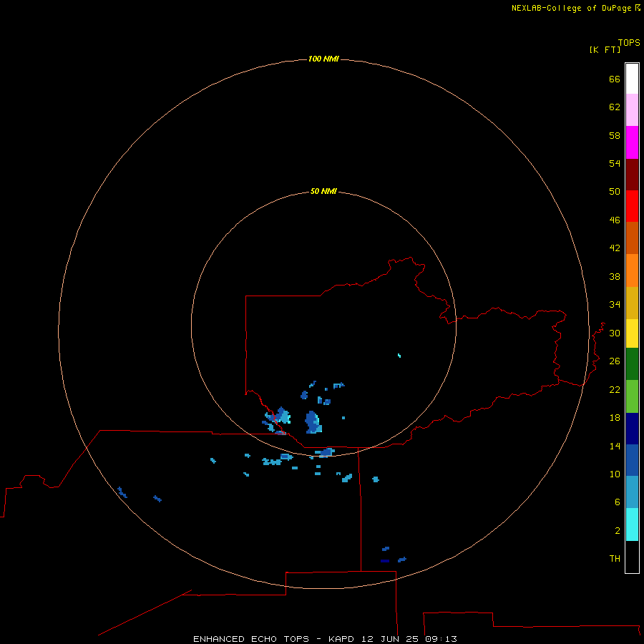This screenshot has width=644, height=644.
Task: Click the legend value 66
Action: 615,79
